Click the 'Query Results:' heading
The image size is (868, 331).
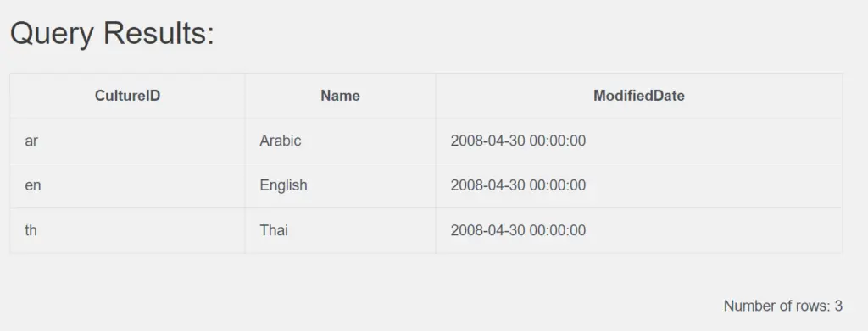(x=113, y=34)
